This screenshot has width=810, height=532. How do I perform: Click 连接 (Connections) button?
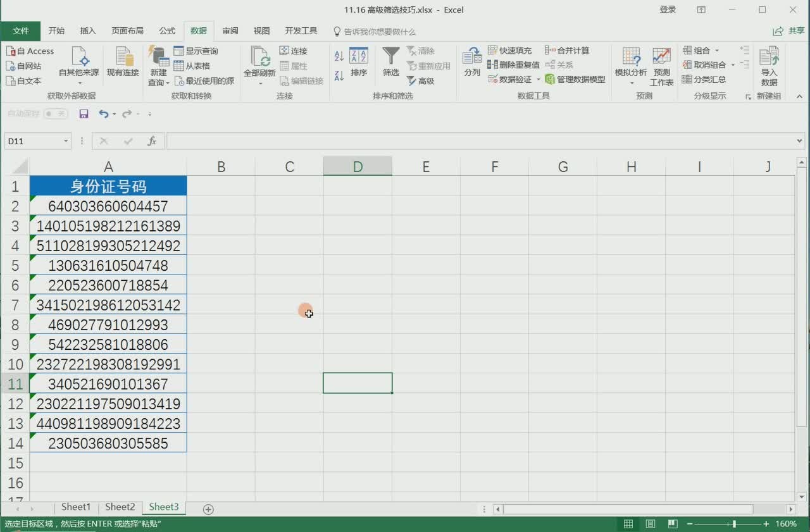coord(294,51)
